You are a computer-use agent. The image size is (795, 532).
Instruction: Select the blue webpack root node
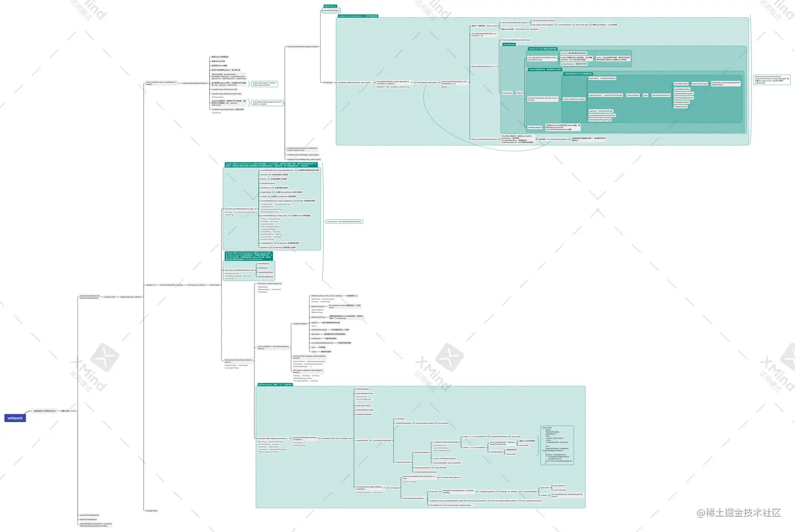(15, 418)
